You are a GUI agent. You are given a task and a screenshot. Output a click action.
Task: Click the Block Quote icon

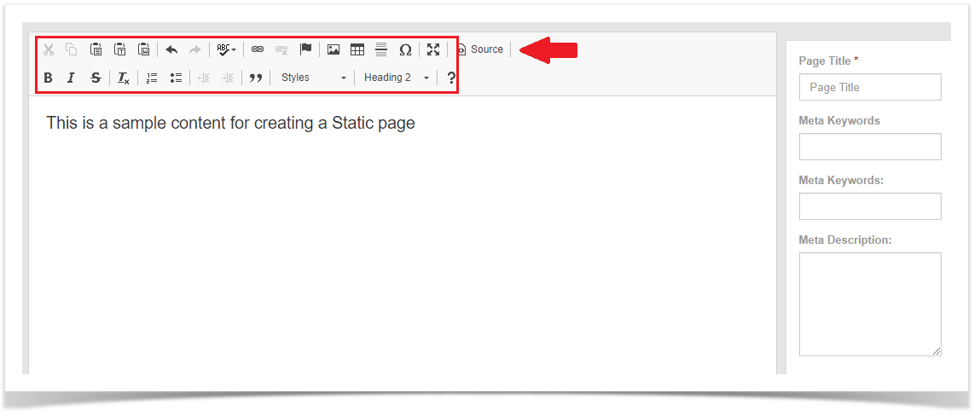pos(256,78)
